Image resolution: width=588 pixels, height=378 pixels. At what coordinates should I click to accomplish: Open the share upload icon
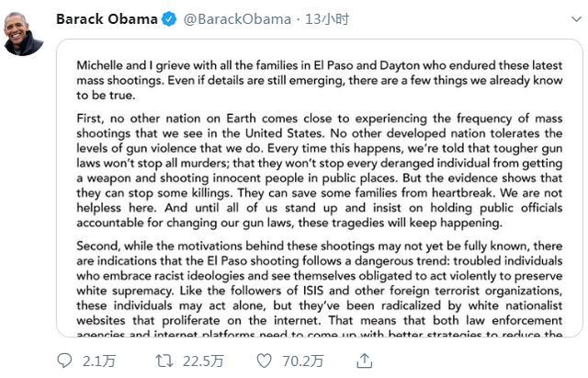click(x=364, y=361)
